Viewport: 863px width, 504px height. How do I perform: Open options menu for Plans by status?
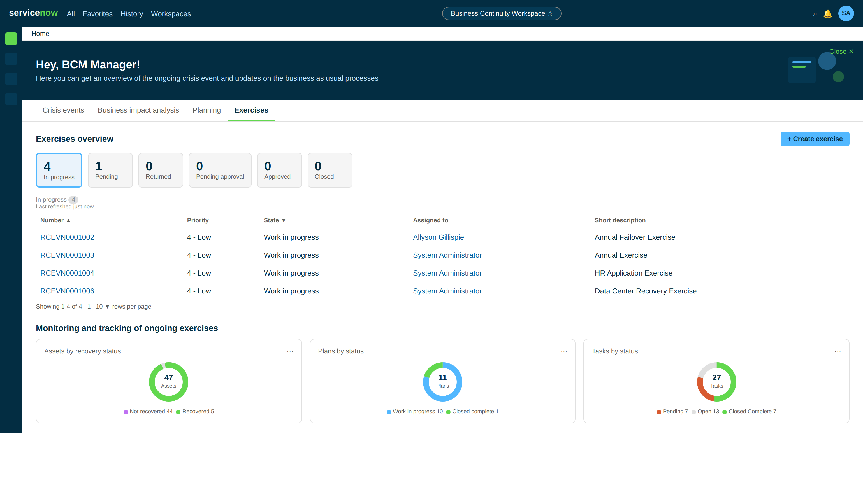(x=564, y=351)
